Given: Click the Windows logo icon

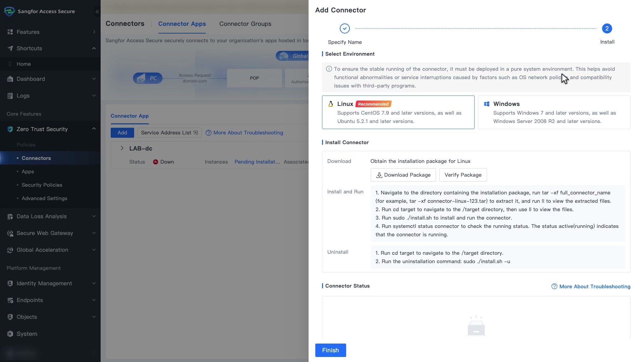Looking at the screenshot, I should 487,104.
